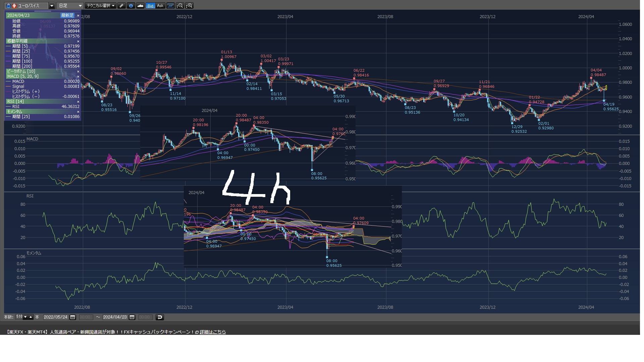
Task: Zoom in the chart with the magnifier-plus icon
Action: [189, 6]
